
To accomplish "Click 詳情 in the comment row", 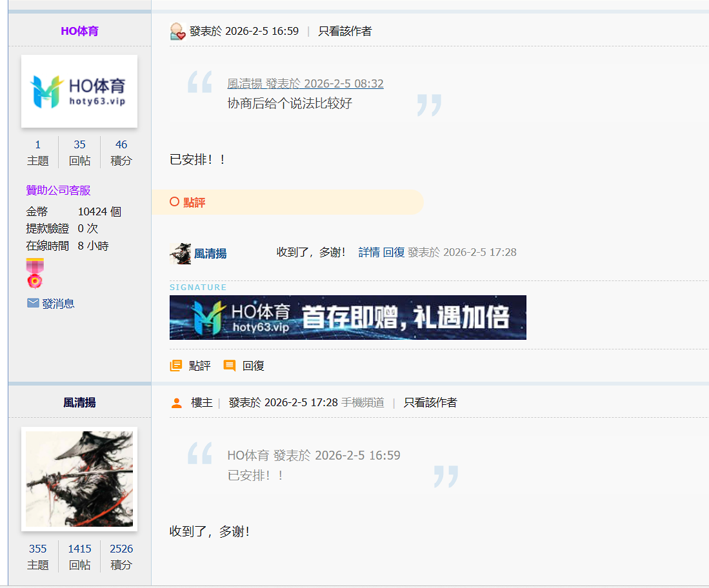I will tap(369, 252).
